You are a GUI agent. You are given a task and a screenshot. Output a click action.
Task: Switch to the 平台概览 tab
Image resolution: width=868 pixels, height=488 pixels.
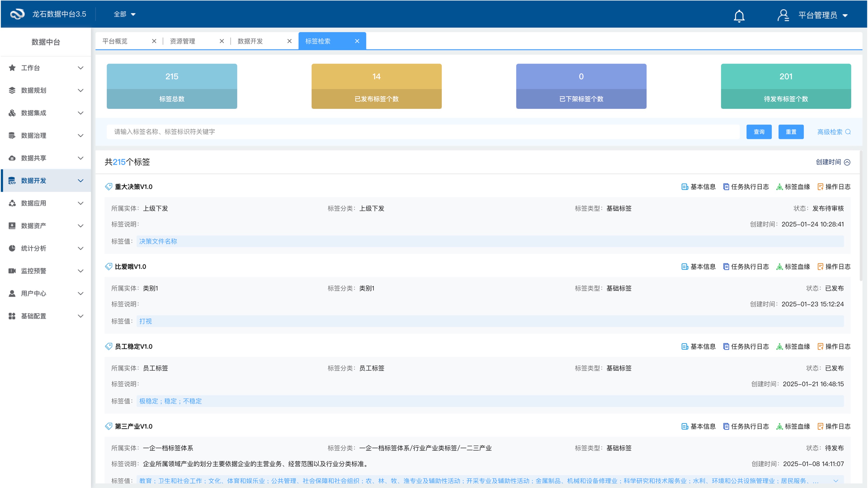click(x=115, y=41)
